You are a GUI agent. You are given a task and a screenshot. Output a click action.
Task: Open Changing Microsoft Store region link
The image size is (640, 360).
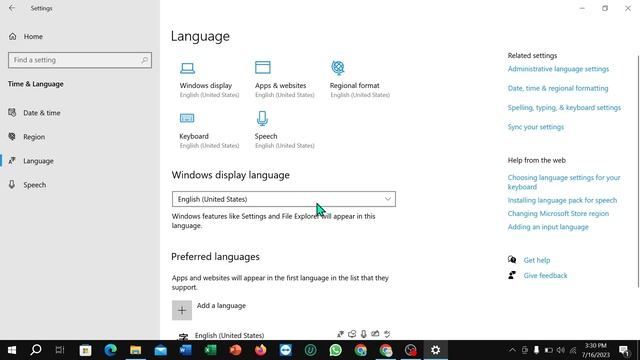point(558,213)
